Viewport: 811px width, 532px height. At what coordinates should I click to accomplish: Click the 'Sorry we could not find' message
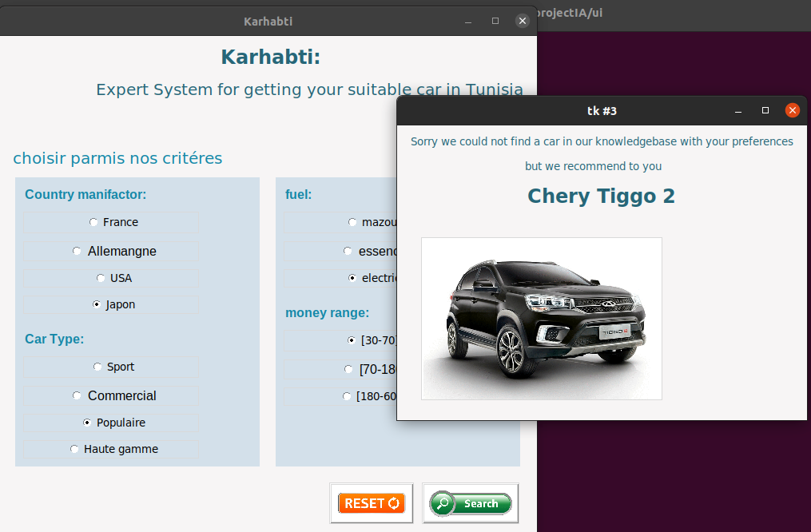click(x=602, y=141)
